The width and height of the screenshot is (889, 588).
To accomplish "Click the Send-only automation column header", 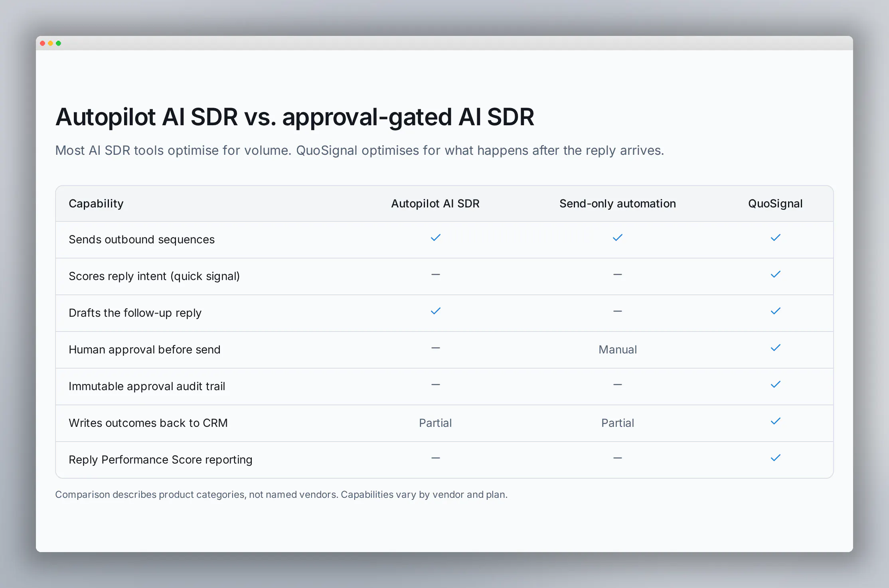I will (617, 203).
